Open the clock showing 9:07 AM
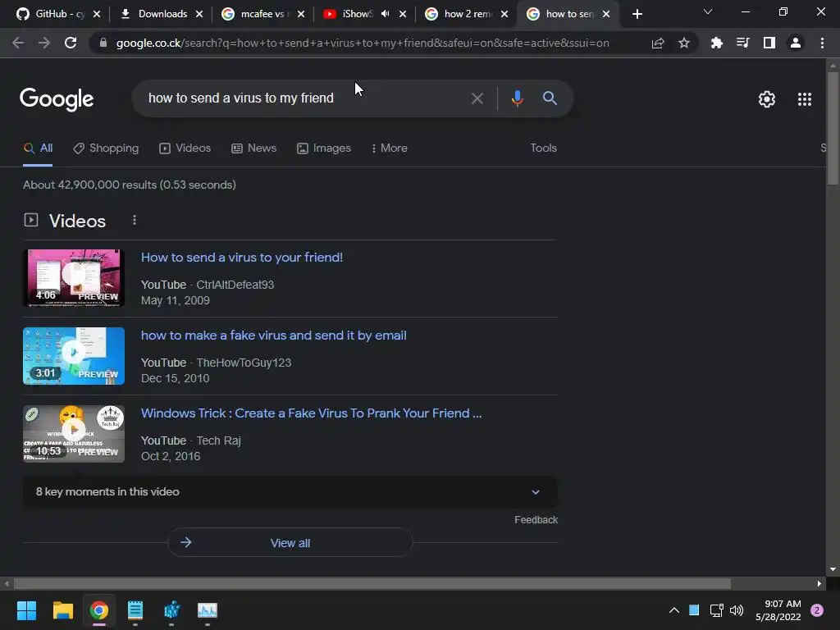 point(778,610)
